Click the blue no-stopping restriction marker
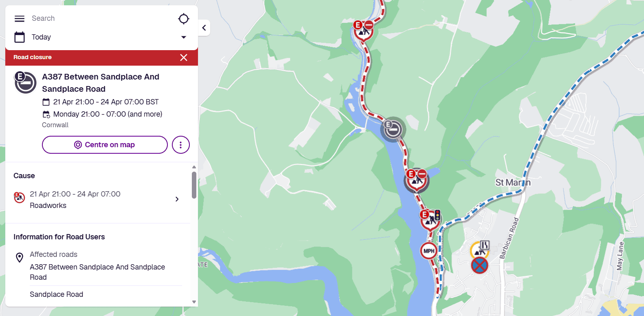Image resolution: width=644 pixels, height=316 pixels. [479, 265]
